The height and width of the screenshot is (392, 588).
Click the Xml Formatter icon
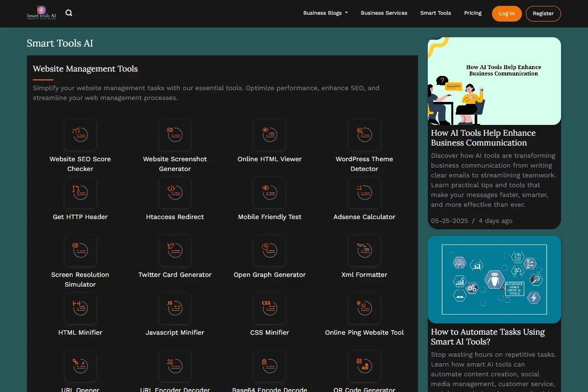[364, 250]
